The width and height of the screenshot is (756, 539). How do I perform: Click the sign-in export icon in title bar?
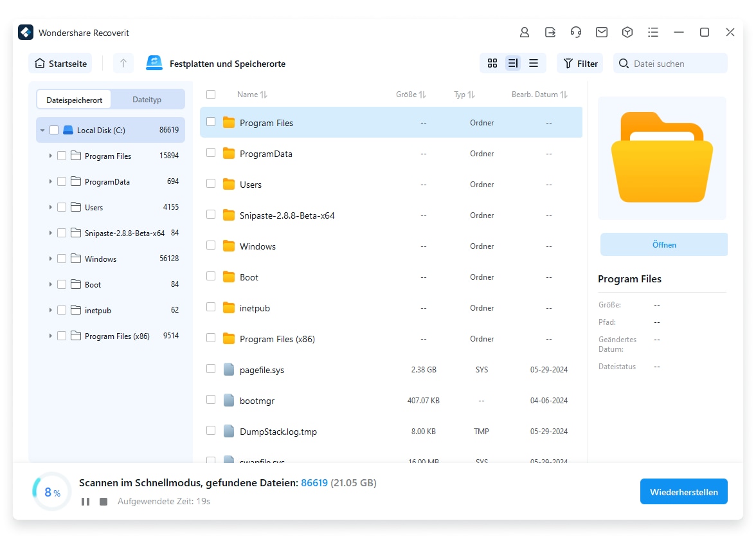tap(550, 32)
